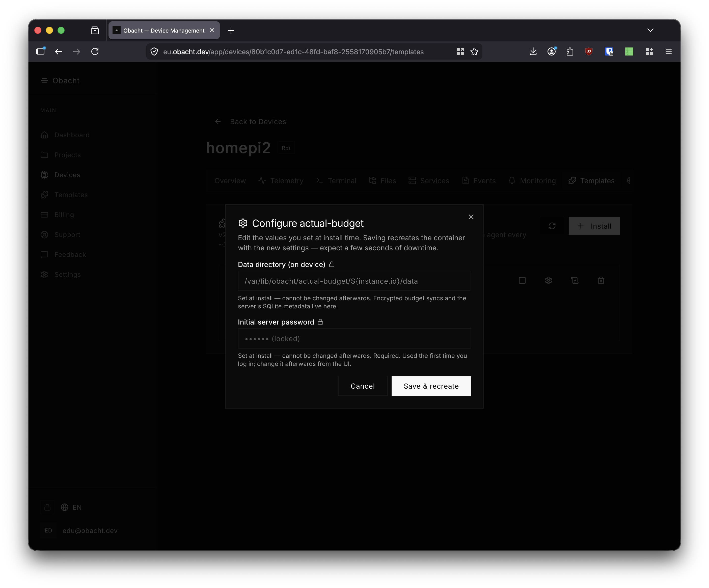Screen dimensions: 709x588
Task: Open Feedback in sidebar
Action: 63,254
